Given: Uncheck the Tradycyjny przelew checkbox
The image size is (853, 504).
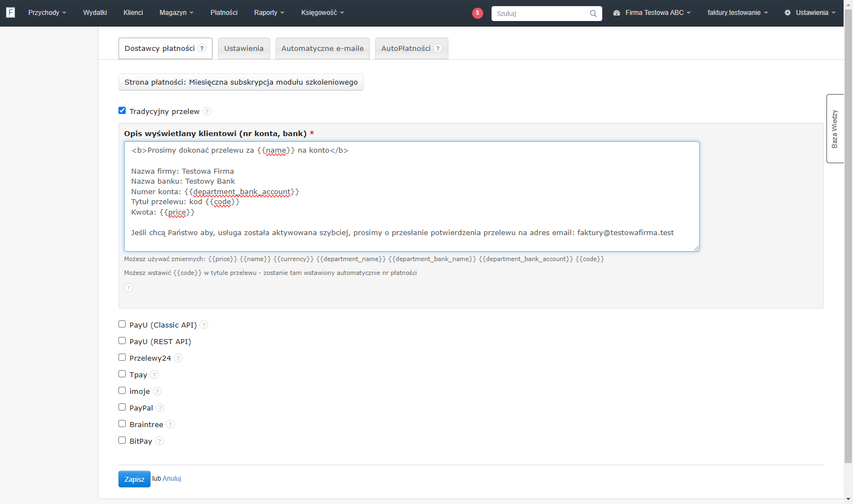Looking at the screenshot, I should tap(122, 111).
